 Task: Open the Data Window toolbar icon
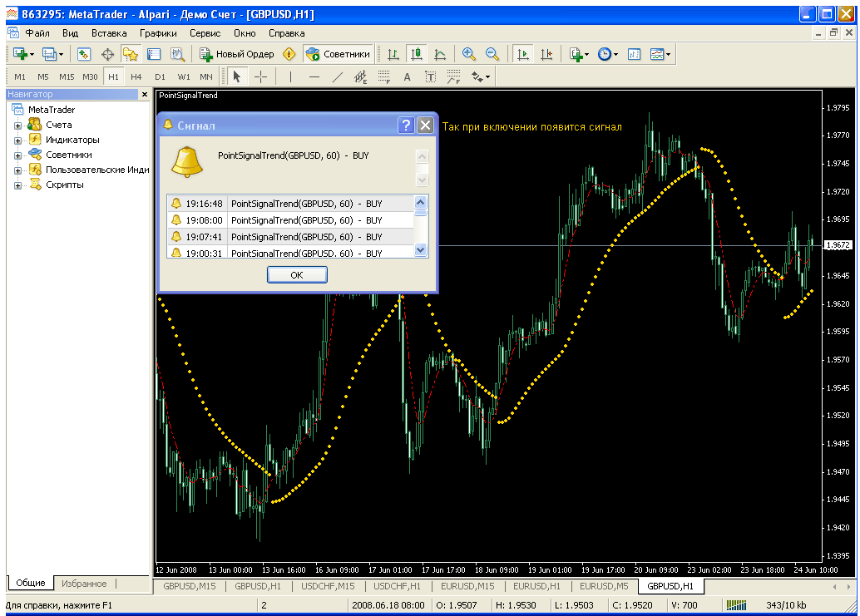click(x=107, y=54)
